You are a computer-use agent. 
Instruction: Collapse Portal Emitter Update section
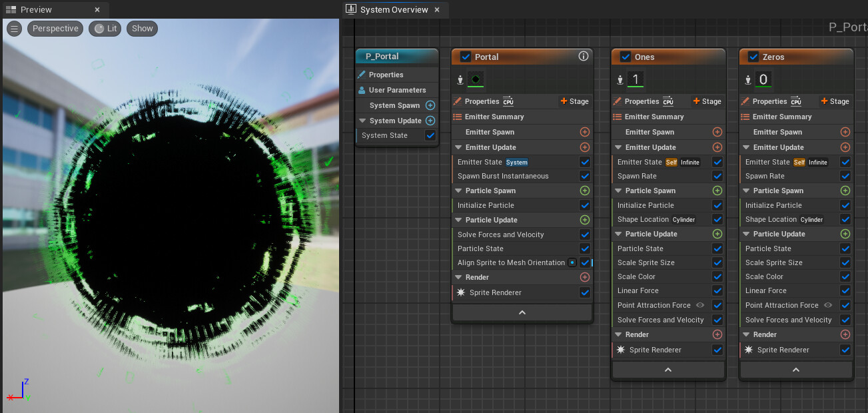tap(458, 147)
